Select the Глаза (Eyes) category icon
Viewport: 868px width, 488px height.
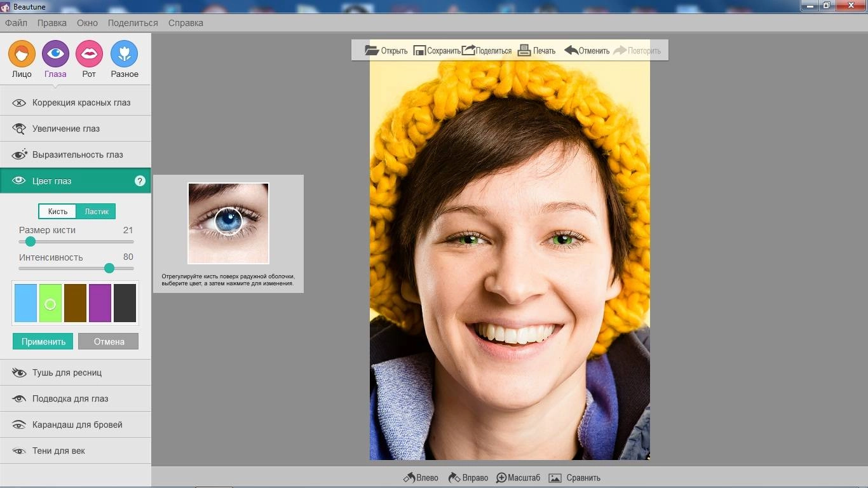55,54
